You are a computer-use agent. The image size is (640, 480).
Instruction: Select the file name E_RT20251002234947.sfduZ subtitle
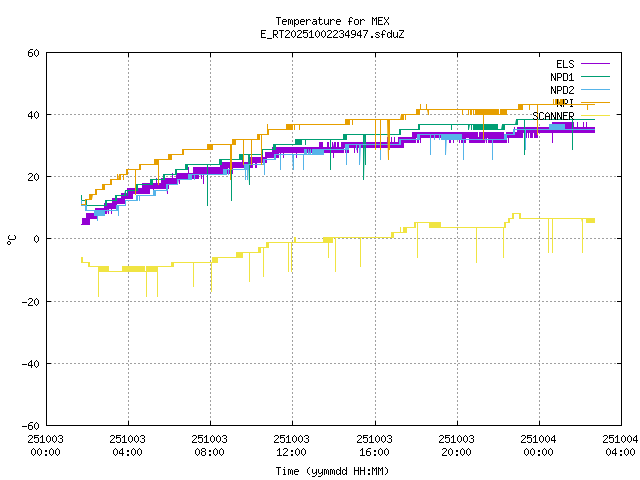[x=332, y=34]
